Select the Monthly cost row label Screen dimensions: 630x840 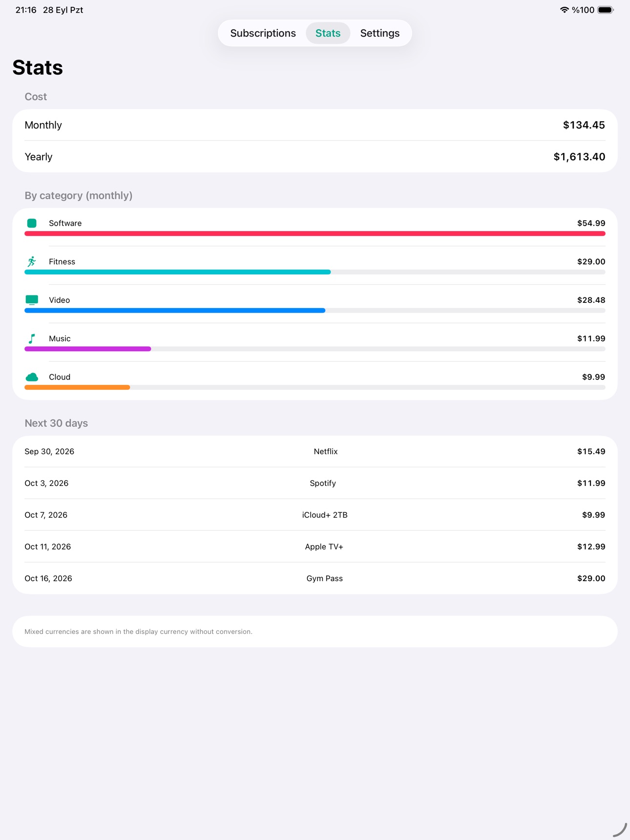click(x=43, y=125)
